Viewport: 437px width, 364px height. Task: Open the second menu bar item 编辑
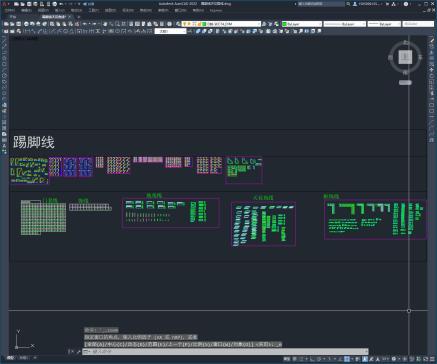[x=26, y=10]
